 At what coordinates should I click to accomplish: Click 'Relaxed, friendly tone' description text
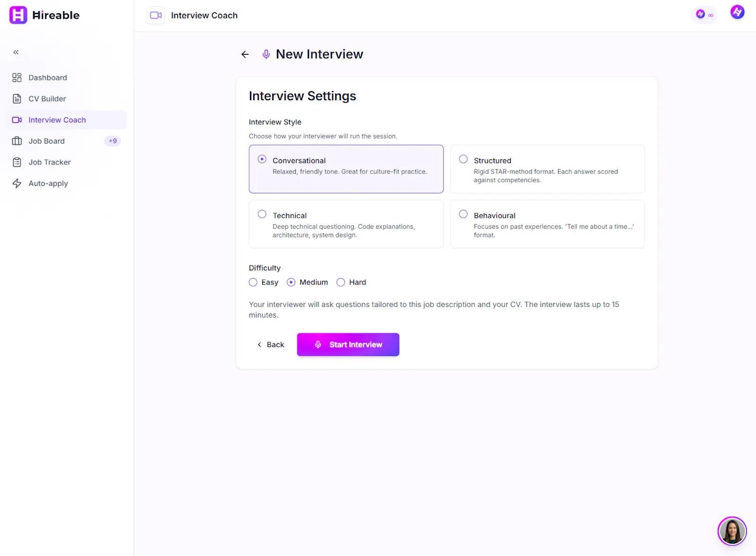(x=350, y=172)
